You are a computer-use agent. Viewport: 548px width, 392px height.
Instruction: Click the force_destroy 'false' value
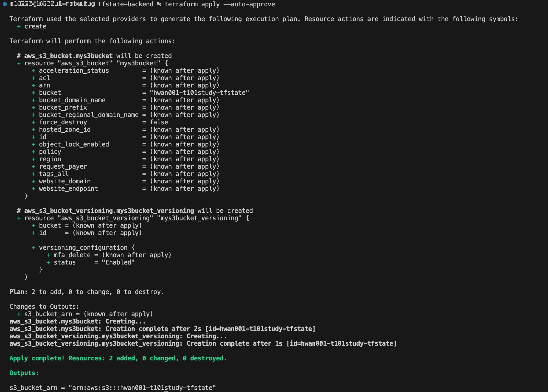[x=159, y=122]
